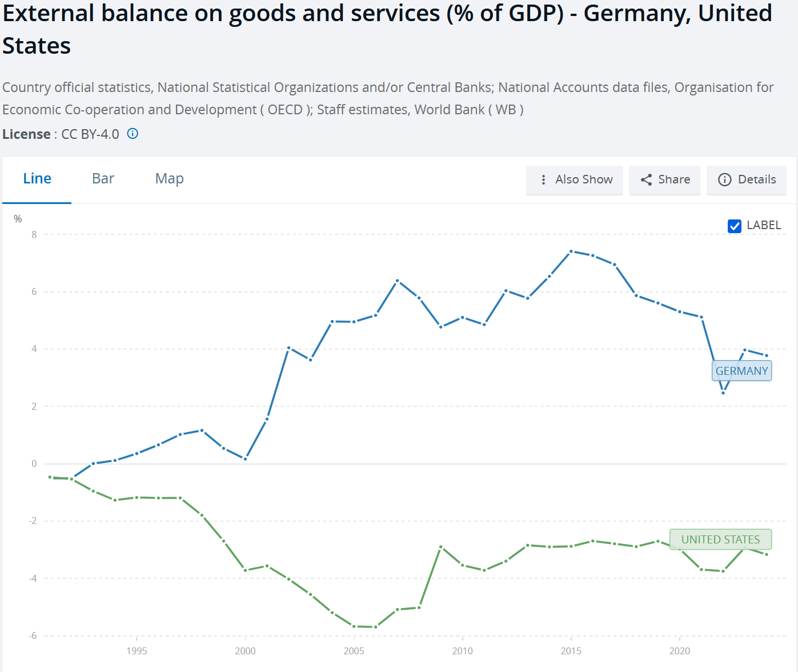This screenshot has width=798, height=672.
Task: Click the three-dots icon beside Also Show
Action: (543, 180)
